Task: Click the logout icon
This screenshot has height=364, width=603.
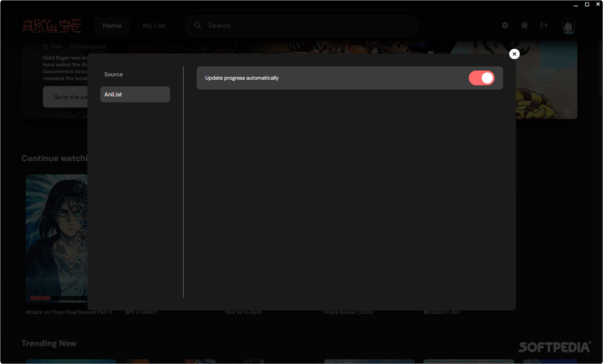Action: (544, 25)
